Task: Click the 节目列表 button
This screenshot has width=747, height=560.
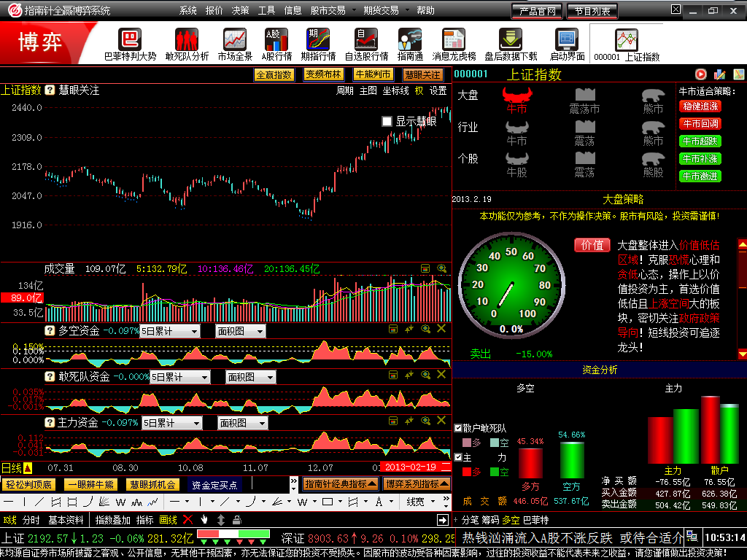Action: [592, 11]
